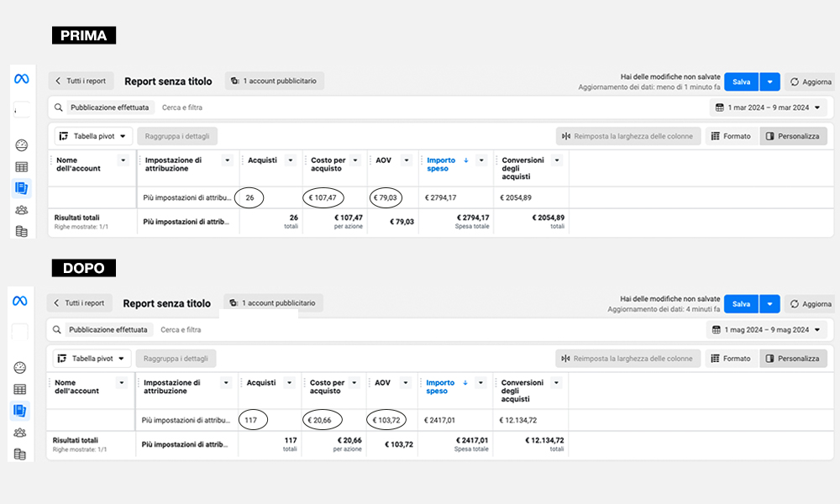Screen dimensions: 840x504
Task: Go back to Tutti i report in PRIMA
Action: [81, 81]
